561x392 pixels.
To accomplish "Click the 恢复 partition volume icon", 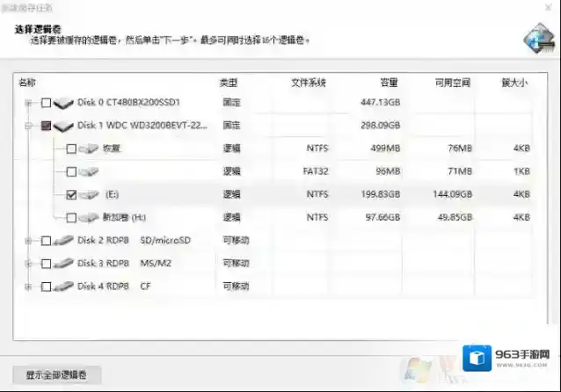I will (x=88, y=149).
